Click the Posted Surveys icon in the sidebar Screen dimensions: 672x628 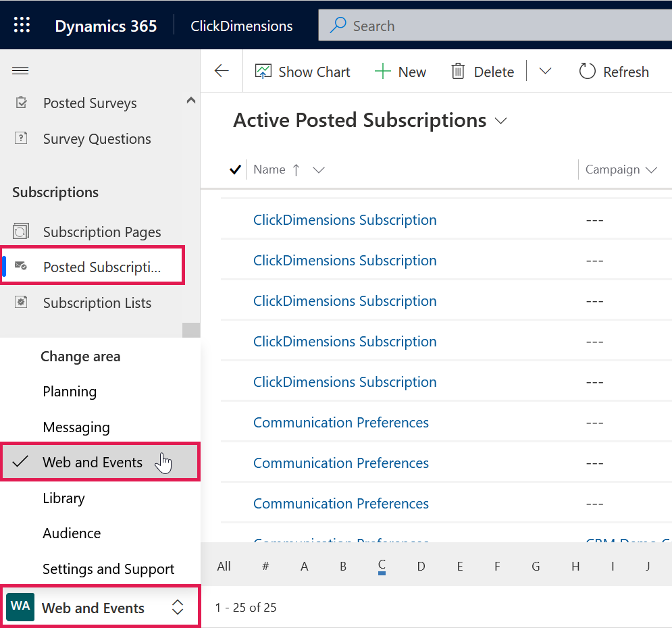[22, 103]
